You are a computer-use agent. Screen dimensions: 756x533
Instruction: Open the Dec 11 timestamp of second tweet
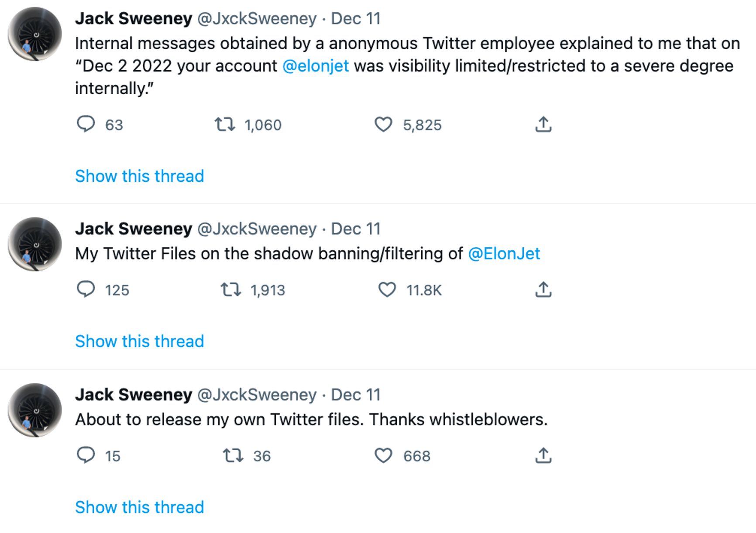click(x=356, y=229)
